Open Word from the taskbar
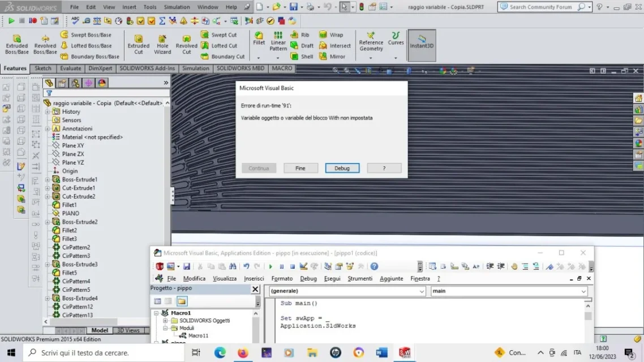 (381, 352)
